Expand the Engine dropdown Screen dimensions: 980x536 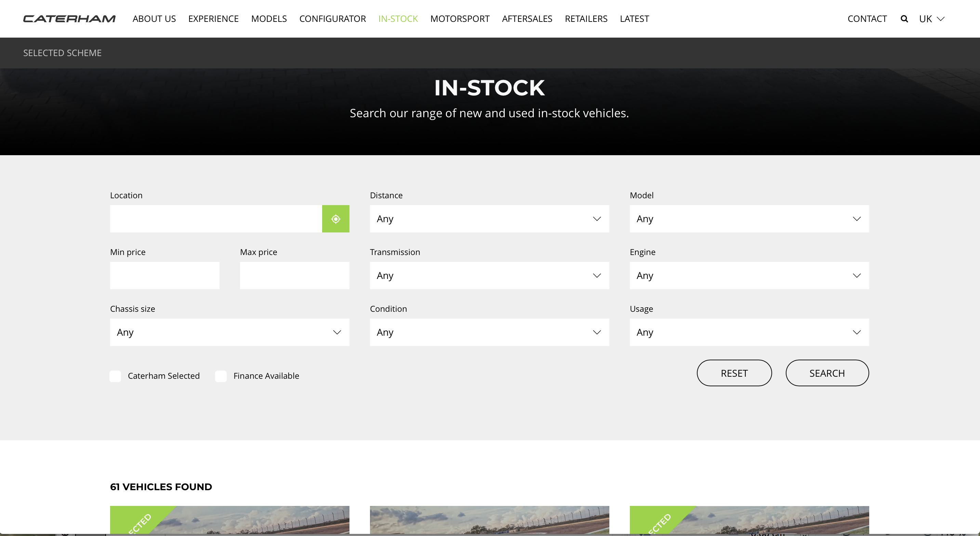click(749, 276)
